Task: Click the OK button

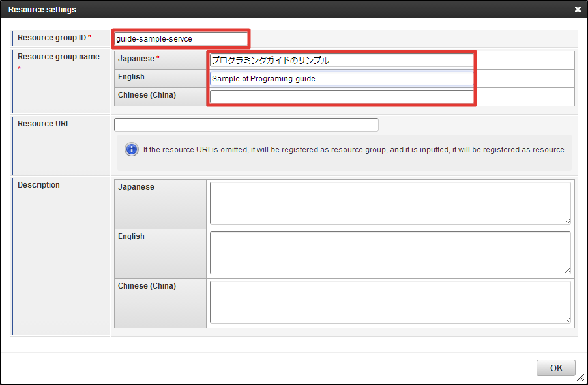Action: [x=556, y=368]
